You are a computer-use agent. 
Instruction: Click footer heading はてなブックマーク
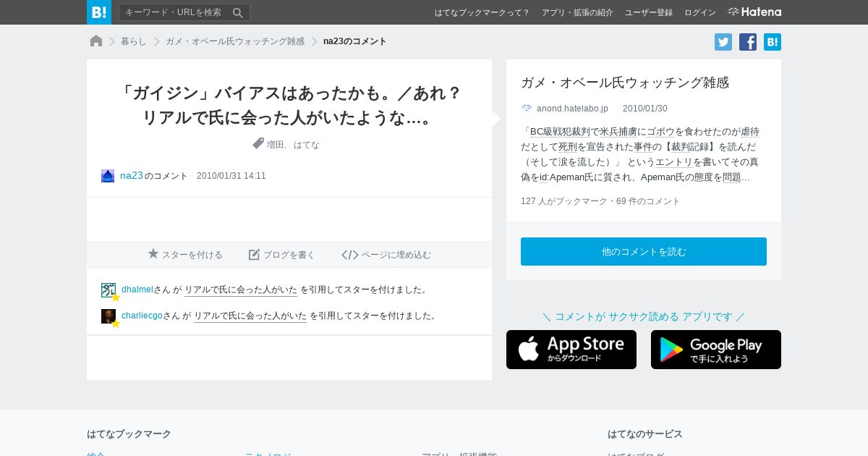pos(129,434)
